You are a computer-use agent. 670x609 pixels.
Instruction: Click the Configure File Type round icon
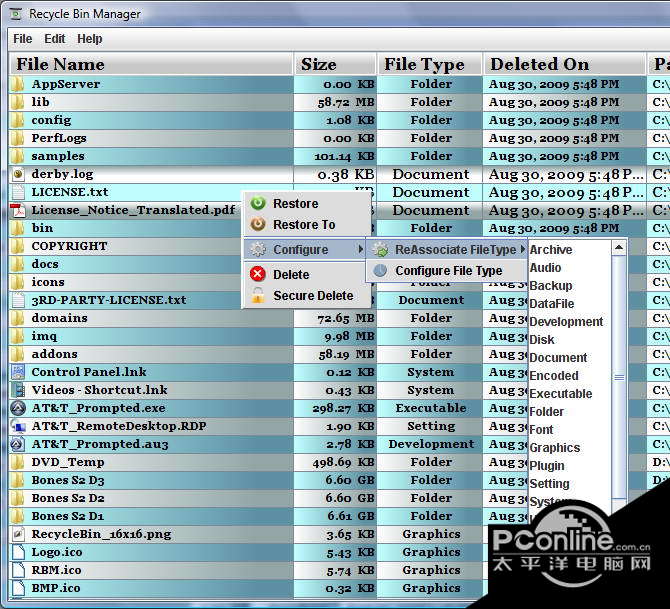point(380,270)
